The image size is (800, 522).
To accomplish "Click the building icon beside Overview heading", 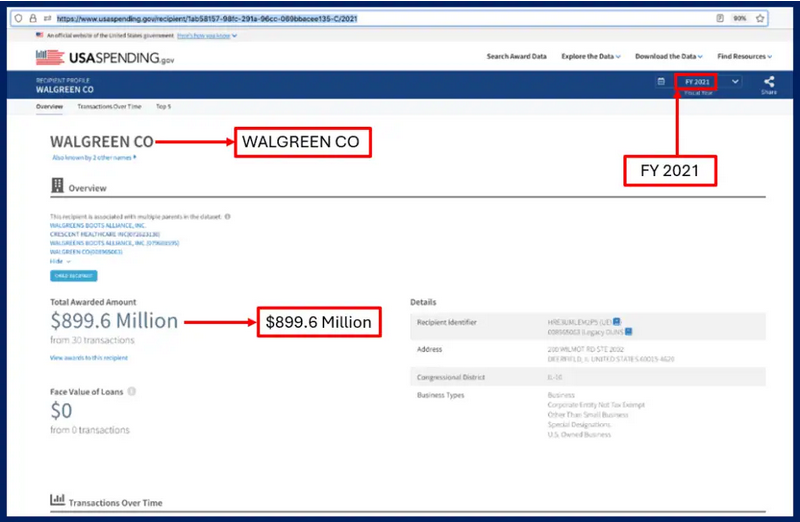I will 57,185.
